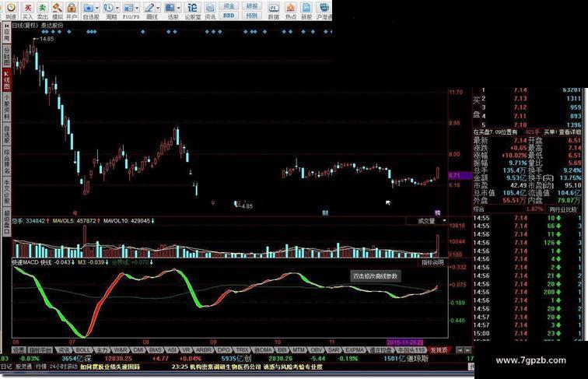This screenshot has width=588, height=379.
Task: Open the 指标平台 tab
Action: pyautogui.click(x=40, y=349)
